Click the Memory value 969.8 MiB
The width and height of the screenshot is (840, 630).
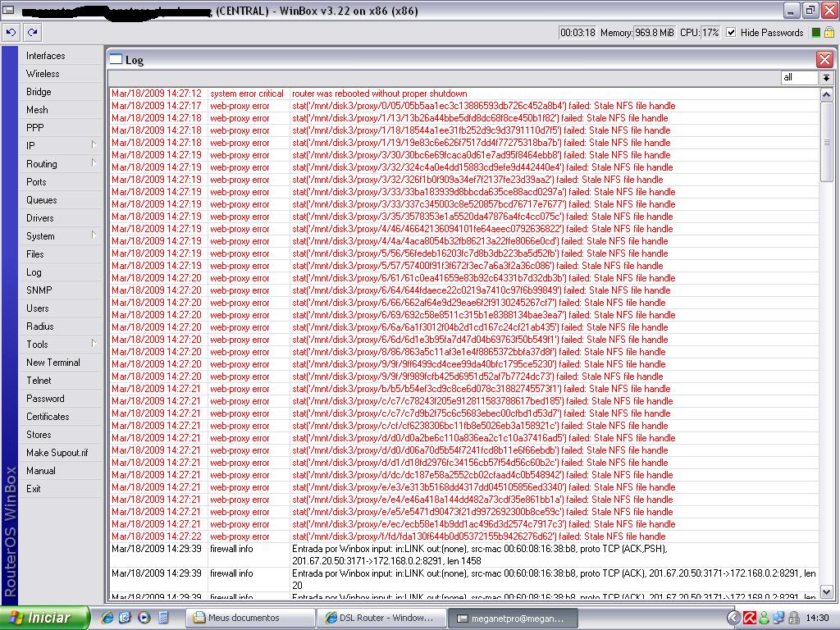coord(654,33)
